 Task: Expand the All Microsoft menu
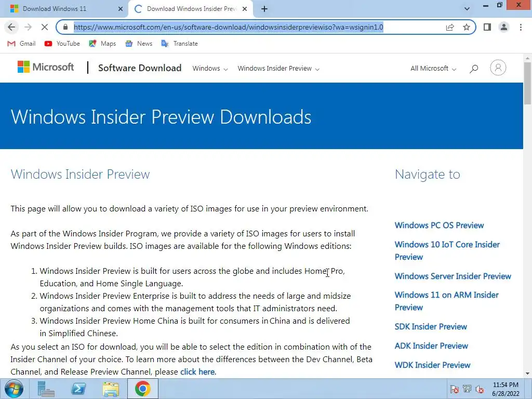point(433,69)
